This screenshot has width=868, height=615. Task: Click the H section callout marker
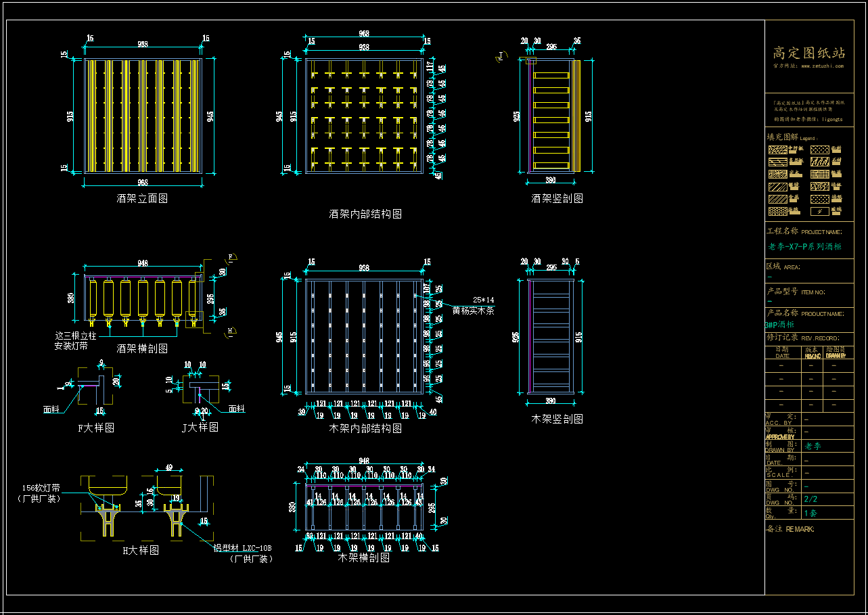(x=231, y=331)
